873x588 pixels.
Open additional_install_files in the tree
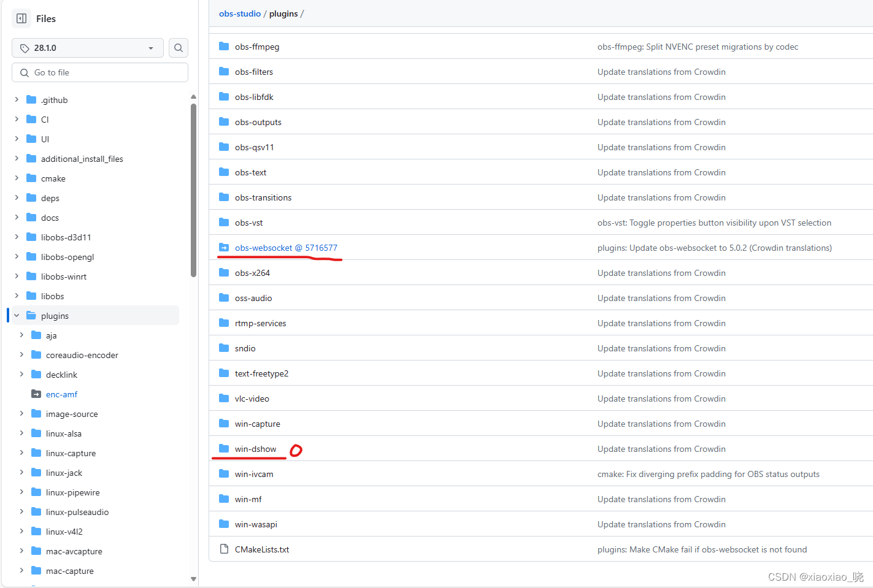tap(82, 159)
